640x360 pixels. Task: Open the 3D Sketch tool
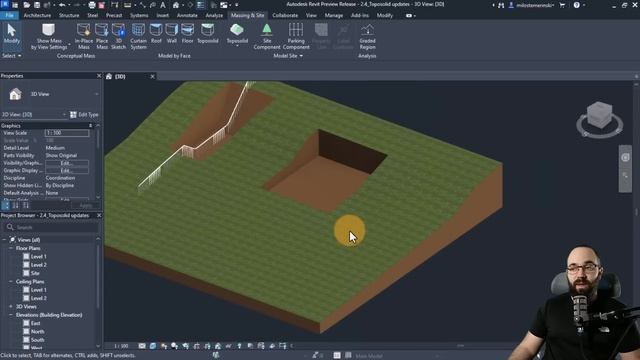118,36
